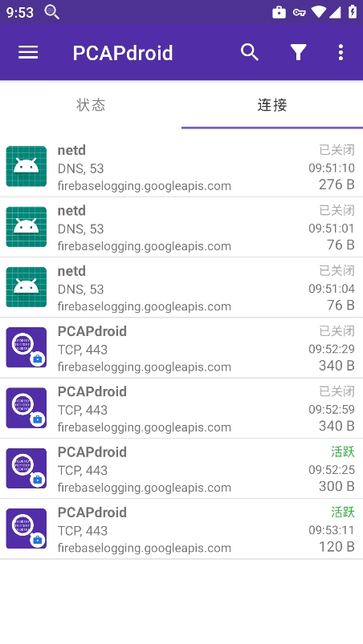Tap the search magnifier icon in toolbar
Viewport: 363px width, 644px height.
pyautogui.click(x=250, y=53)
